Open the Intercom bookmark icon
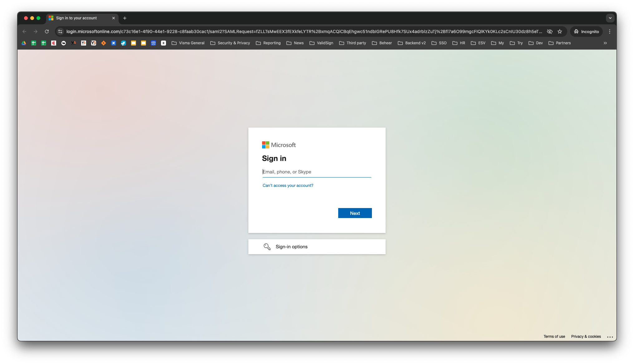 154,43
